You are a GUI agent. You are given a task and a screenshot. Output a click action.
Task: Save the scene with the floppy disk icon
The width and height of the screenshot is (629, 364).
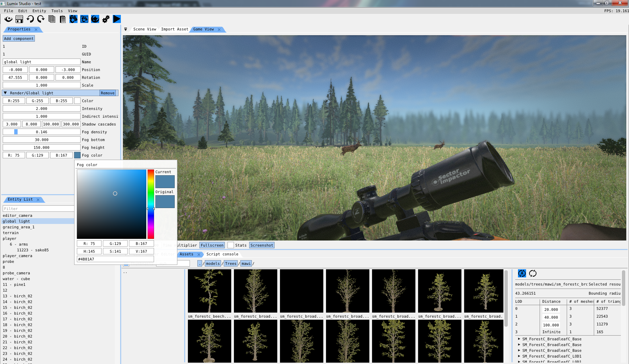pyautogui.click(x=19, y=19)
